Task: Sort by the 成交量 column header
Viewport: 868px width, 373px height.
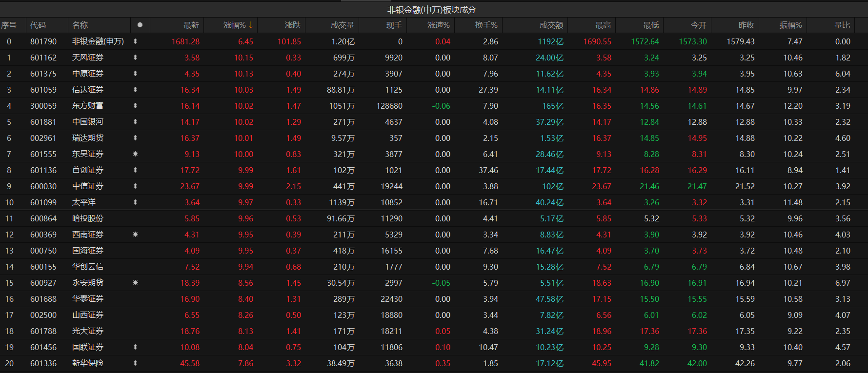Action: point(343,25)
